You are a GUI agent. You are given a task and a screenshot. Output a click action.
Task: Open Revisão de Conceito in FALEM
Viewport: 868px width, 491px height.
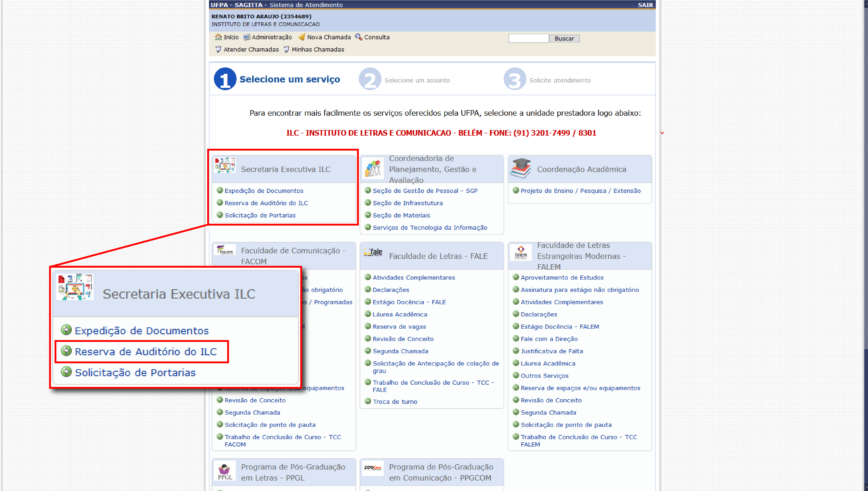pos(551,400)
